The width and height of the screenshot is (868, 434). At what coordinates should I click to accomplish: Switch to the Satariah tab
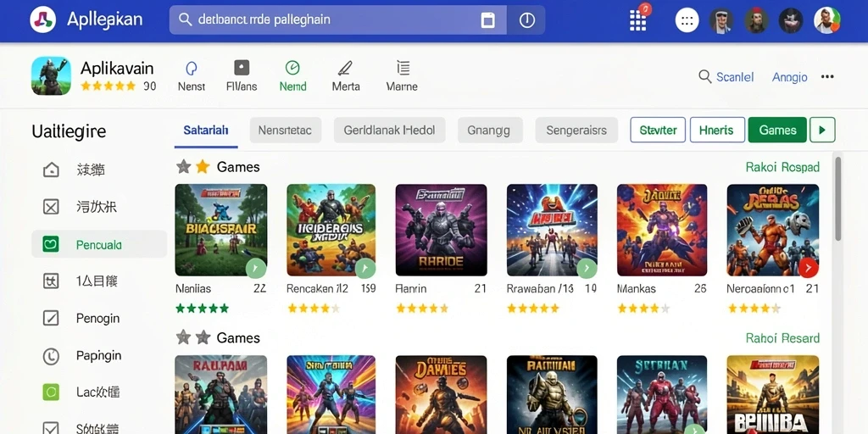point(206,131)
